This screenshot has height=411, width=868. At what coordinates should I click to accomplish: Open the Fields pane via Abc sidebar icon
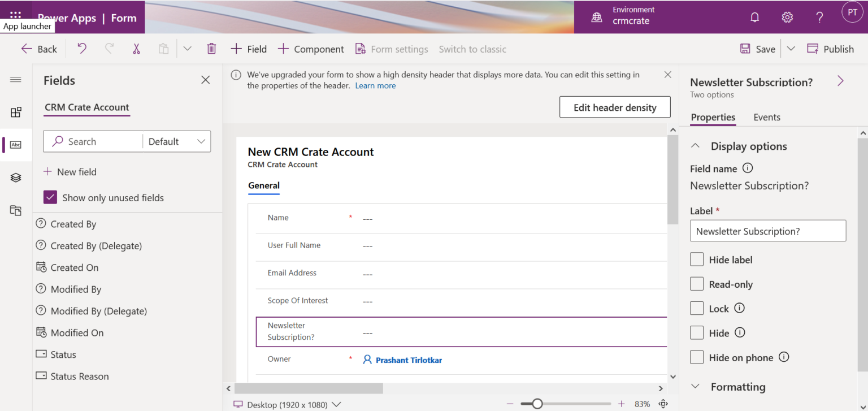[16, 145]
